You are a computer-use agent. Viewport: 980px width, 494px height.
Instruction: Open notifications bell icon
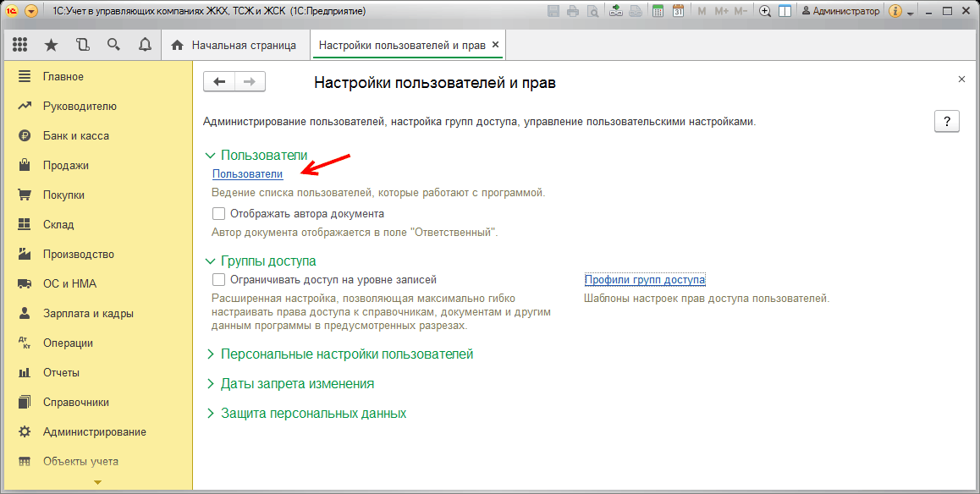point(145,45)
